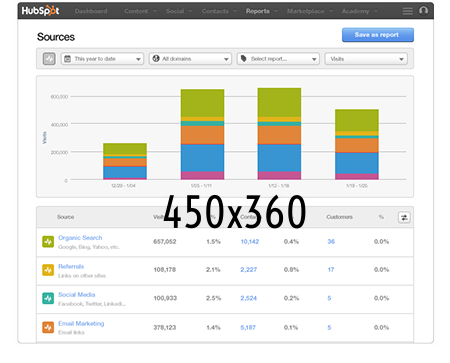Open the Referrals source link
The image size is (450, 363).
click(71, 266)
